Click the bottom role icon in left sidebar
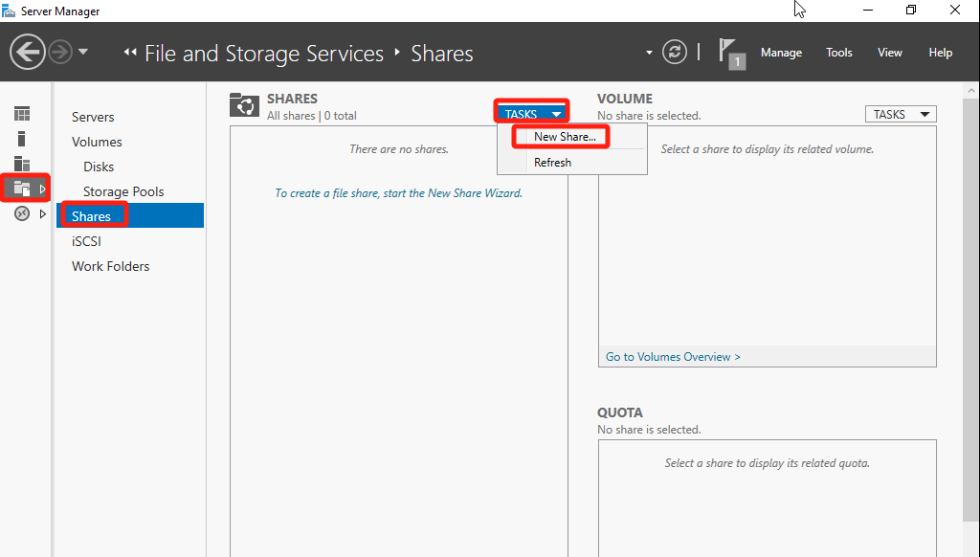The height and width of the screenshot is (557, 980). [x=22, y=213]
